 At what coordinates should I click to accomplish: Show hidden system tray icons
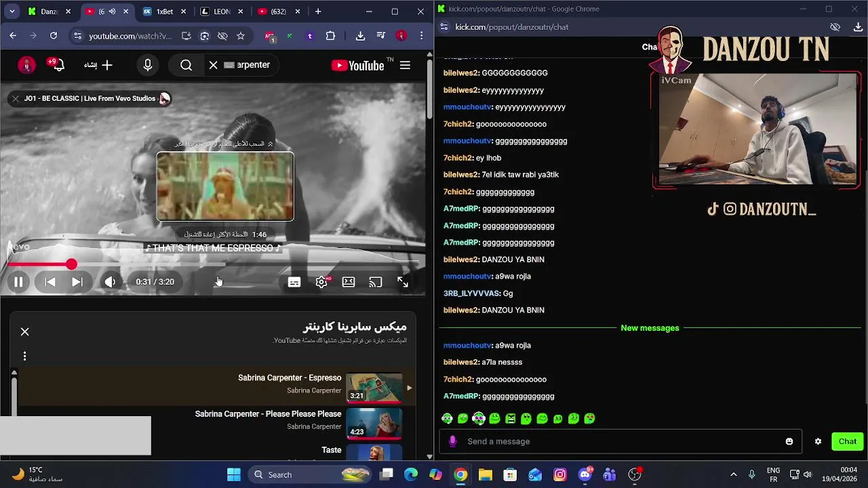[733, 474]
